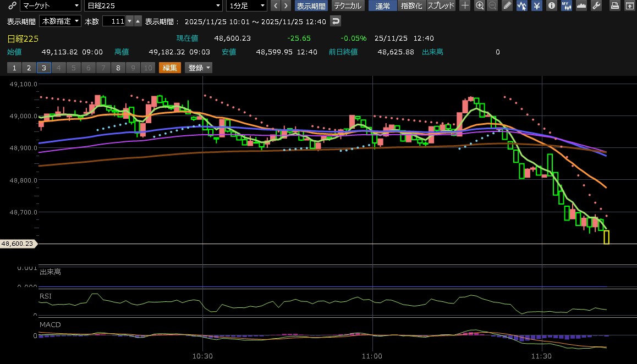Click the link chain icon
This screenshot has height=364, width=637.
(x=12, y=6)
